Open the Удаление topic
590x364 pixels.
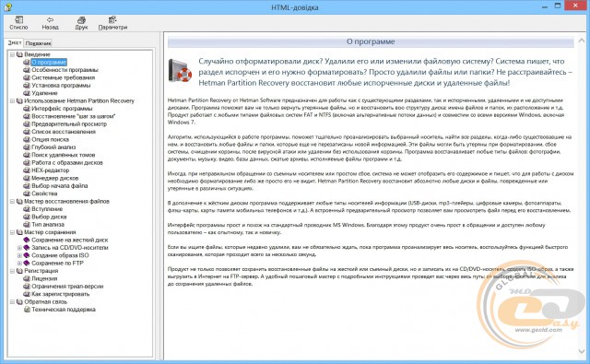point(44,93)
